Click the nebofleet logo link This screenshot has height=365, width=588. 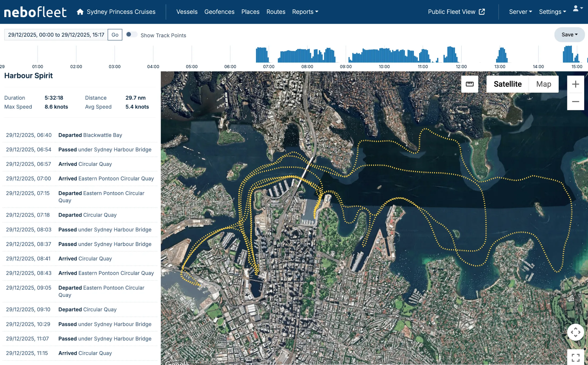pos(35,12)
